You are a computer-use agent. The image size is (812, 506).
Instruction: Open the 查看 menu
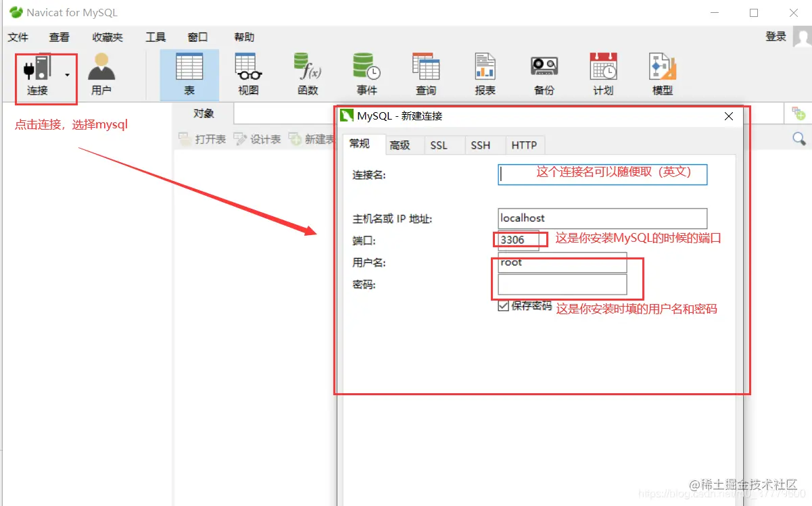[x=59, y=37]
